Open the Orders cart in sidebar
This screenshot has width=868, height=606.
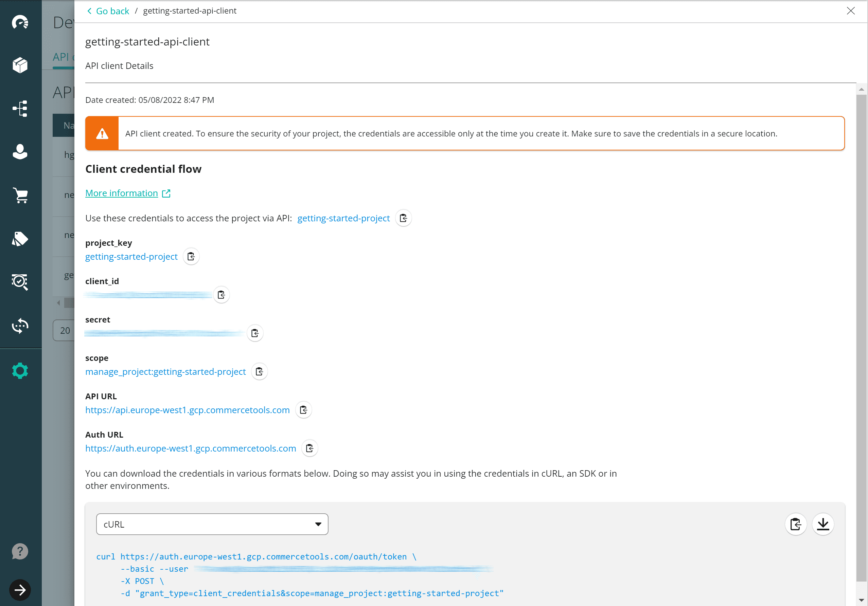(x=20, y=195)
